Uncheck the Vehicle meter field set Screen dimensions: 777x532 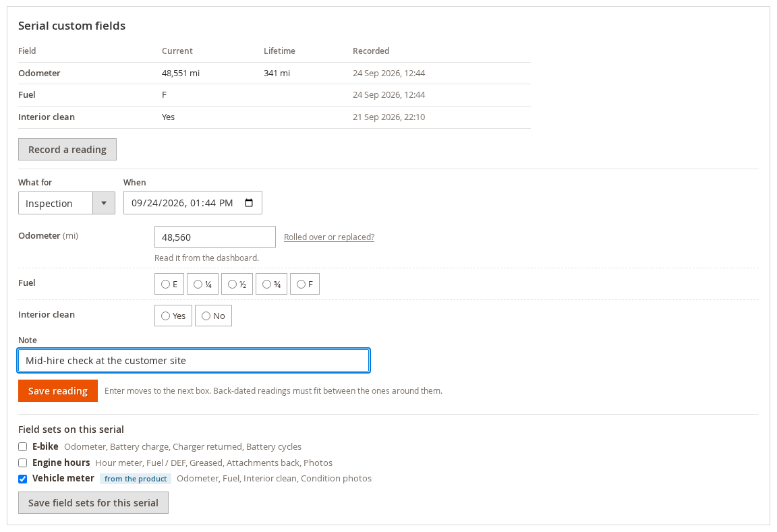[23, 479]
